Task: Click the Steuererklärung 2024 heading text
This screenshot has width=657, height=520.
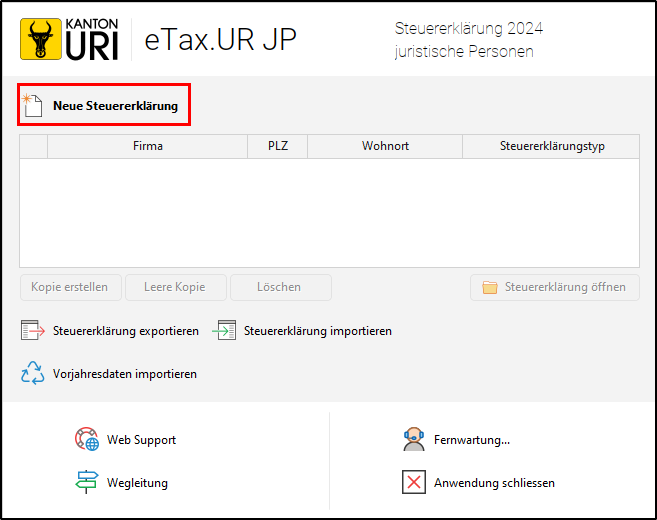Action: click(468, 28)
